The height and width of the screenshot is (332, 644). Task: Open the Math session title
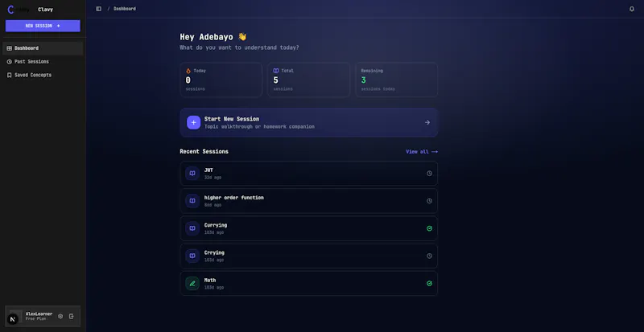point(210,280)
